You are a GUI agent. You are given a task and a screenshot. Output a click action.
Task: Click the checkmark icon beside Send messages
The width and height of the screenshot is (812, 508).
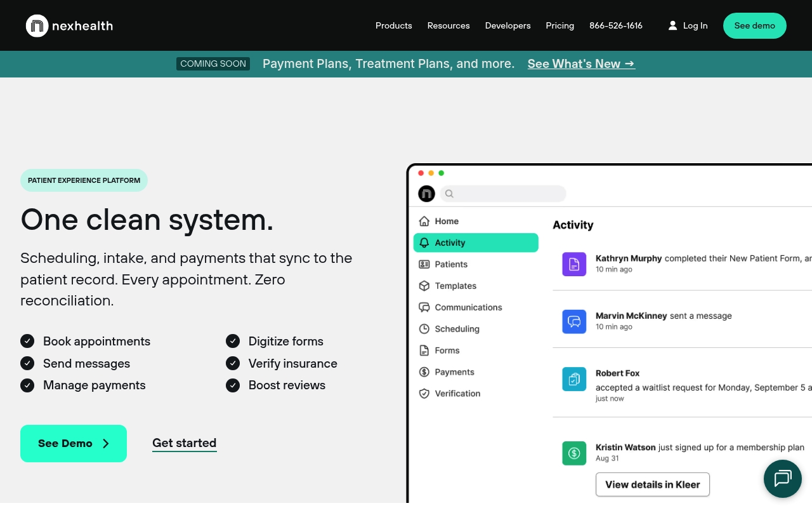coord(27,363)
